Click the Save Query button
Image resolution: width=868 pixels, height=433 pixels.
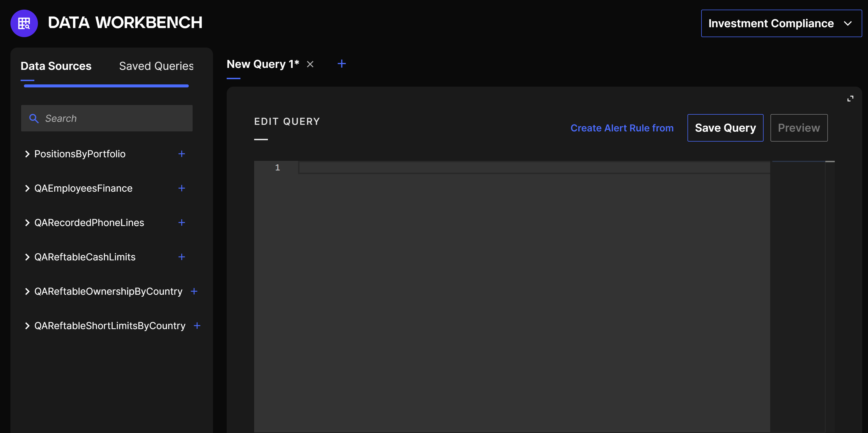tap(725, 128)
